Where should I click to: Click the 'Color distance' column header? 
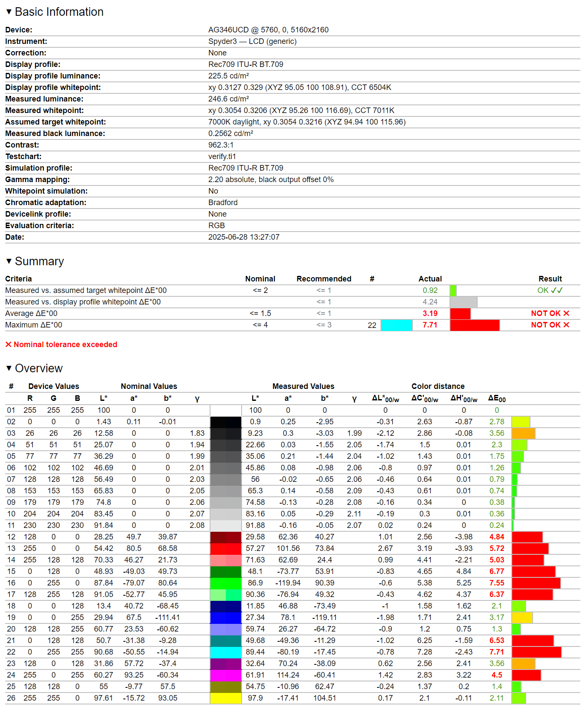click(438, 386)
